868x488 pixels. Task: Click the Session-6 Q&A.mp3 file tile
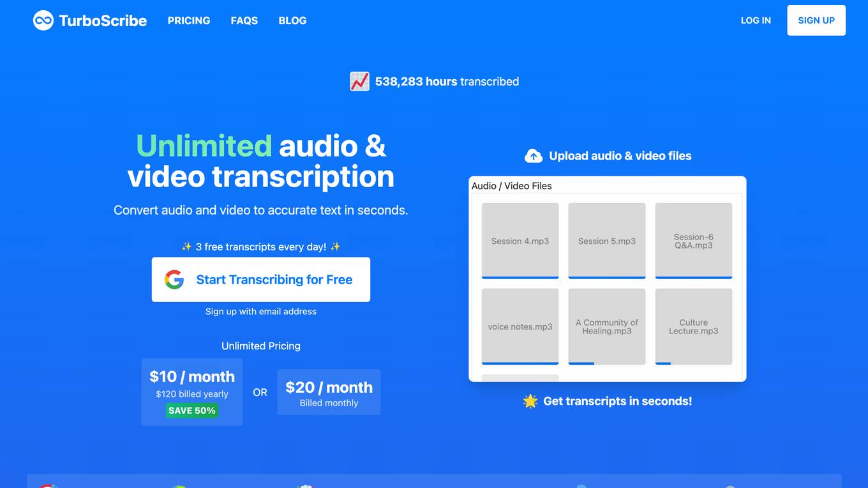[x=694, y=241]
